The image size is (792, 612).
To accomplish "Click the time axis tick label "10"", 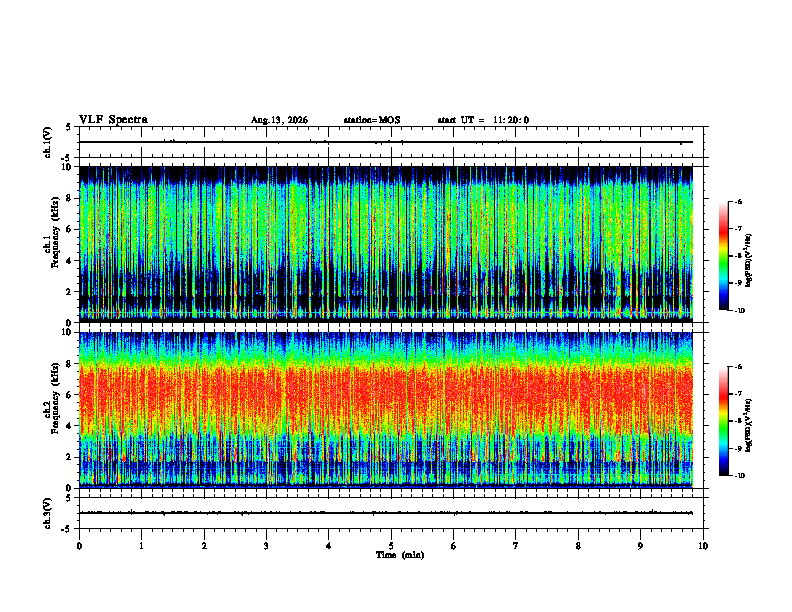I will point(703,546).
